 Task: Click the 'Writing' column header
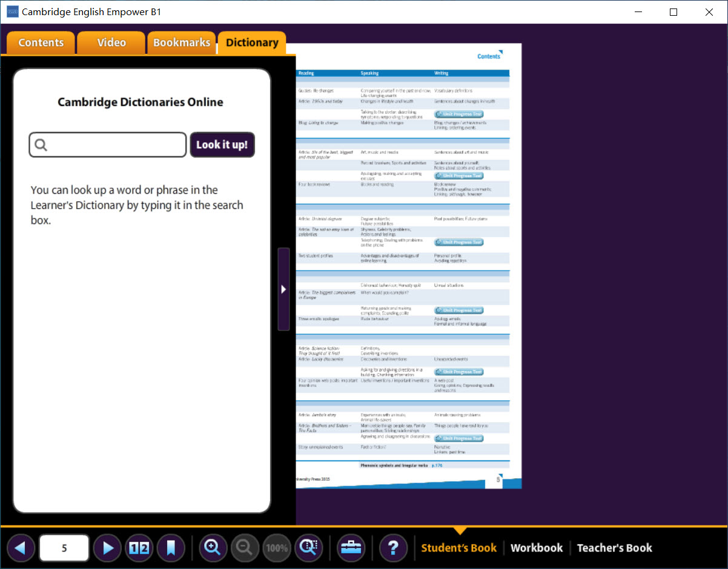(x=442, y=73)
